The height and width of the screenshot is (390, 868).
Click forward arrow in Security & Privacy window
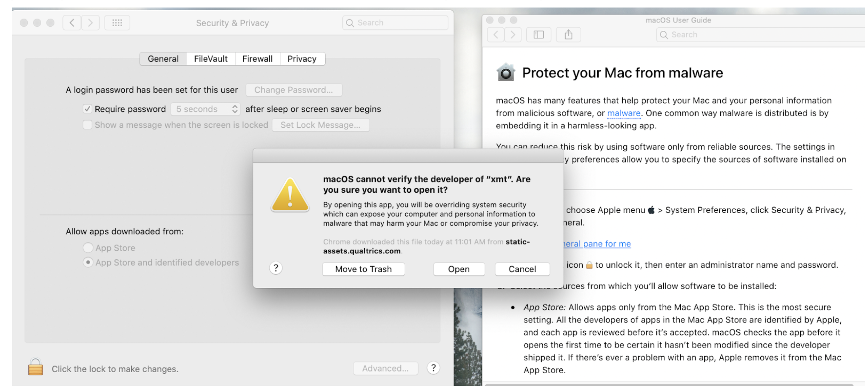pos(90,23)
